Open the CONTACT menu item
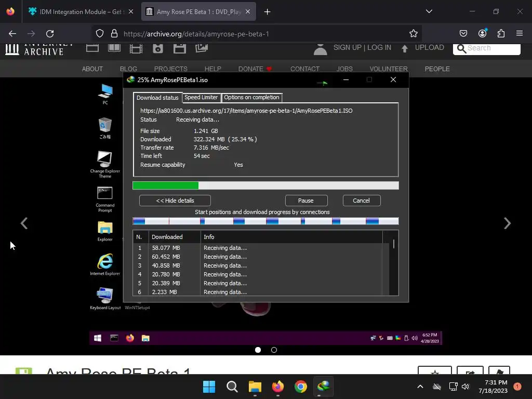The width and height of the screenshot is (532, 399). 305,69
